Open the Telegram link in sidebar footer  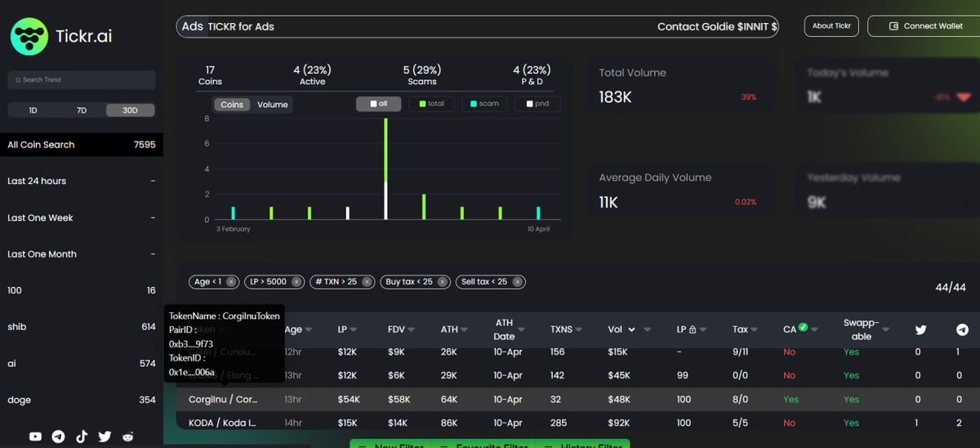[x=58, y=437]
